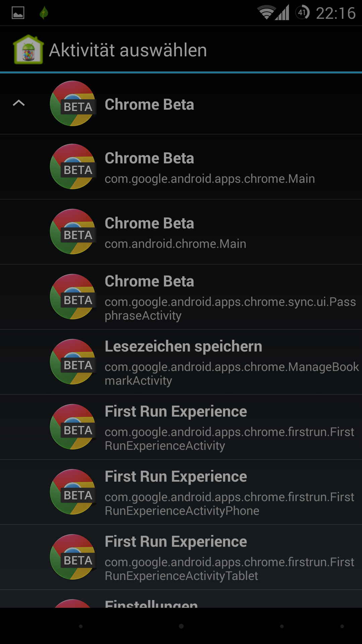Tap the mobile signal strength icon

(x=282, y=13)
